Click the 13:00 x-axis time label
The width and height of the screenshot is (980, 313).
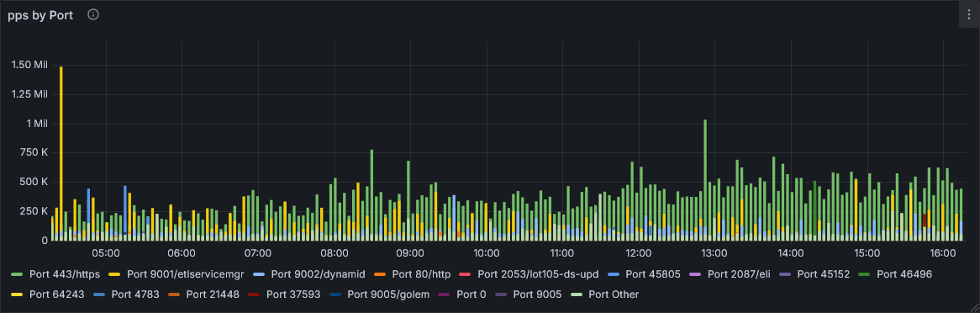click(714, 253)
